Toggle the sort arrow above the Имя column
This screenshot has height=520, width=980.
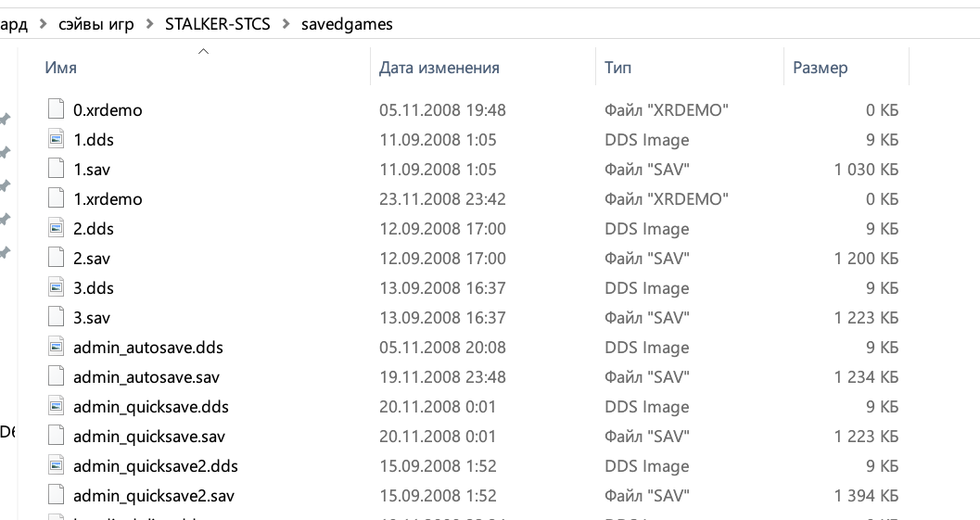[203, 51]
